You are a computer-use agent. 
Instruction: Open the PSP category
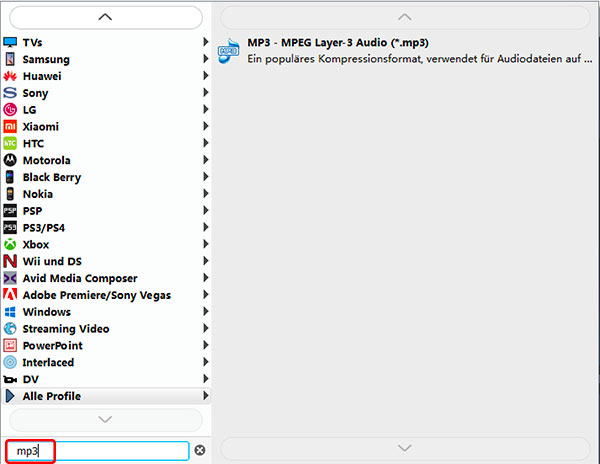click(106, 211)
